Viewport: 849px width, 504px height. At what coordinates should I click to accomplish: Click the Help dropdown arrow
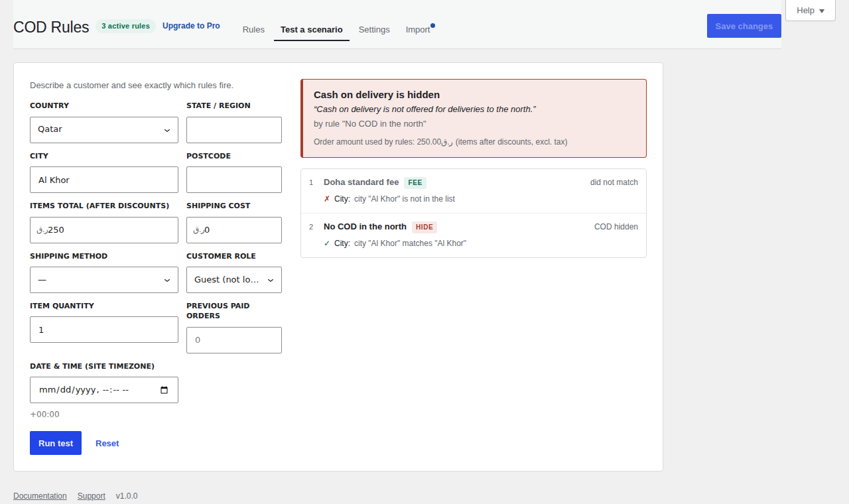coord(822,11)
